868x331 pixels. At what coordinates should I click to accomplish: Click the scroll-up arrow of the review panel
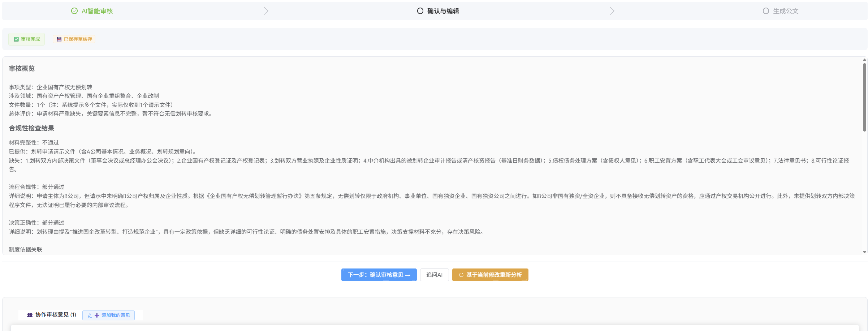pos(864,60)
